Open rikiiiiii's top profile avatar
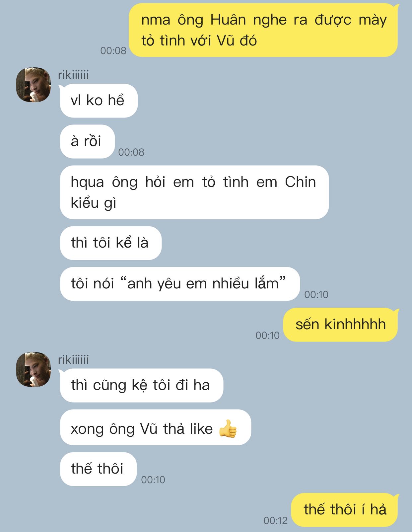 coord(34,85)
